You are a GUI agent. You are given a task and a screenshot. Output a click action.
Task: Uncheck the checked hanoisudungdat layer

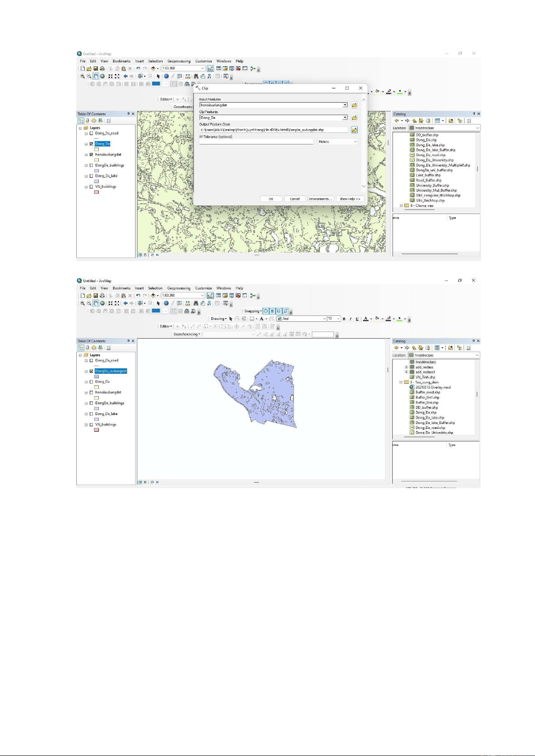92,155
